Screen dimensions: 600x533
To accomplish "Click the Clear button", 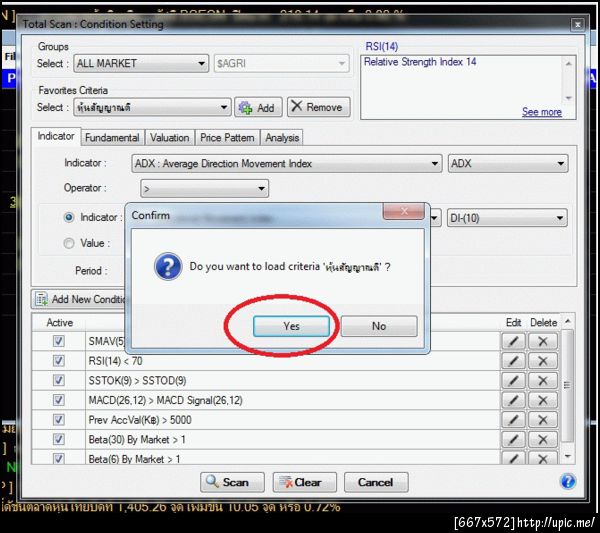I will pyautogui.click(x=305, y=482).
